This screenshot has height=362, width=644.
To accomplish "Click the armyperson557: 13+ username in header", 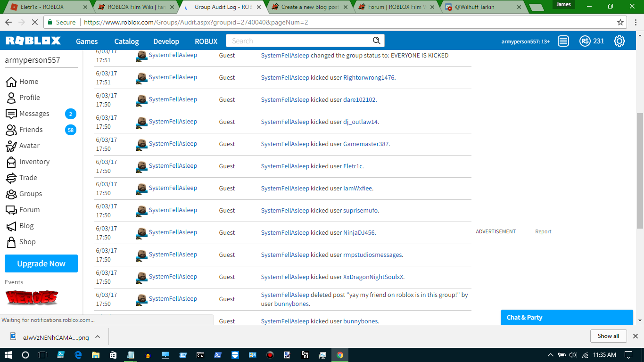I will point(525,41).
